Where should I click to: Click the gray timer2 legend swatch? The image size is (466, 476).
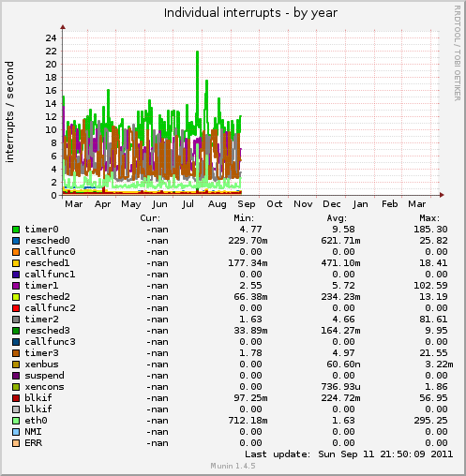pyautogui.click(x=16, y=320)
